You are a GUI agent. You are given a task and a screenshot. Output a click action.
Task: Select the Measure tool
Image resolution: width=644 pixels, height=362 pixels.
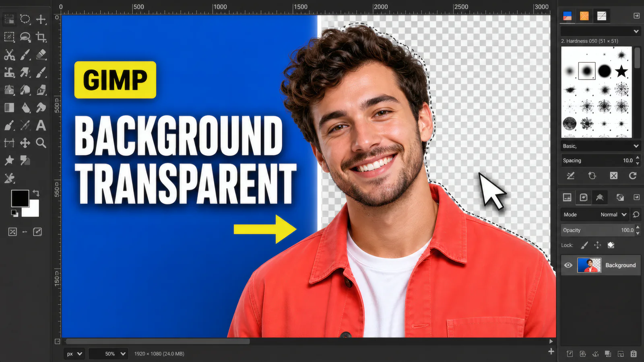pos(9,143)
